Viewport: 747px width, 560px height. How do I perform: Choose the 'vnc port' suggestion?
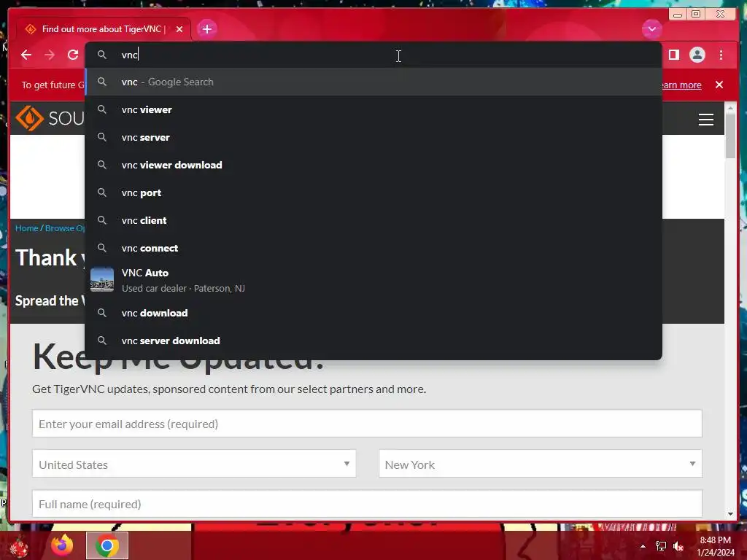pyautogui.click(x=373, y=192)
